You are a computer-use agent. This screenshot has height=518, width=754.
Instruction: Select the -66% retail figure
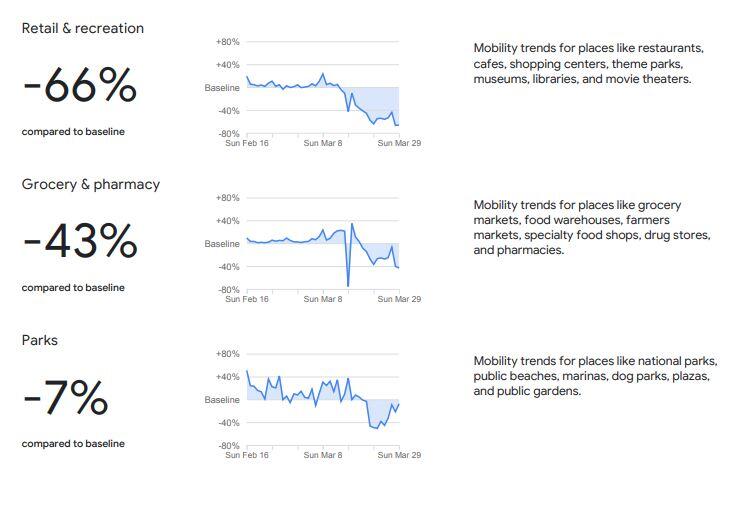79,86
